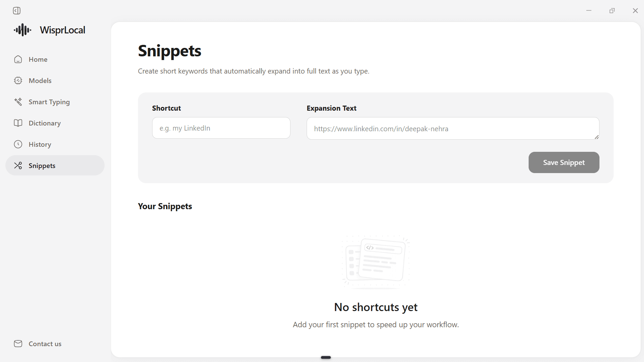Click the Smart Typing sparkle icon
This screenshot has width=644, height=362.
click(18, 102)
